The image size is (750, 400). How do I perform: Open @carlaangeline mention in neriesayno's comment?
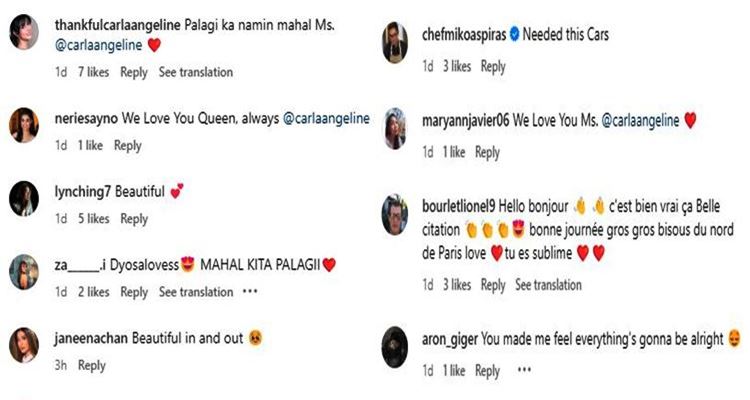[x=327, y=118]
